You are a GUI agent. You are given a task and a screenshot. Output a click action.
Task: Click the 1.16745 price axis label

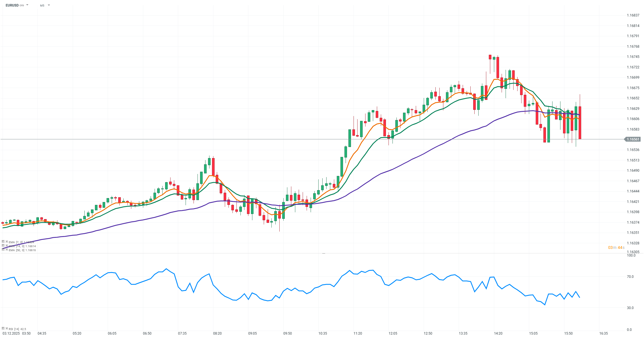[x=633, y=57]
